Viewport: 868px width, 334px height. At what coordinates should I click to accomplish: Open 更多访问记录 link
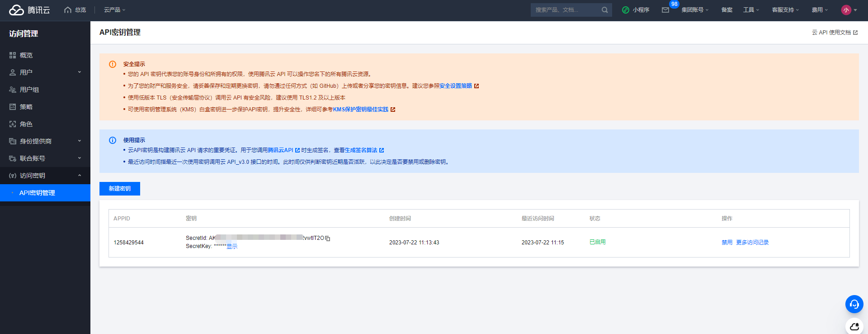click(x=752, y=243)
